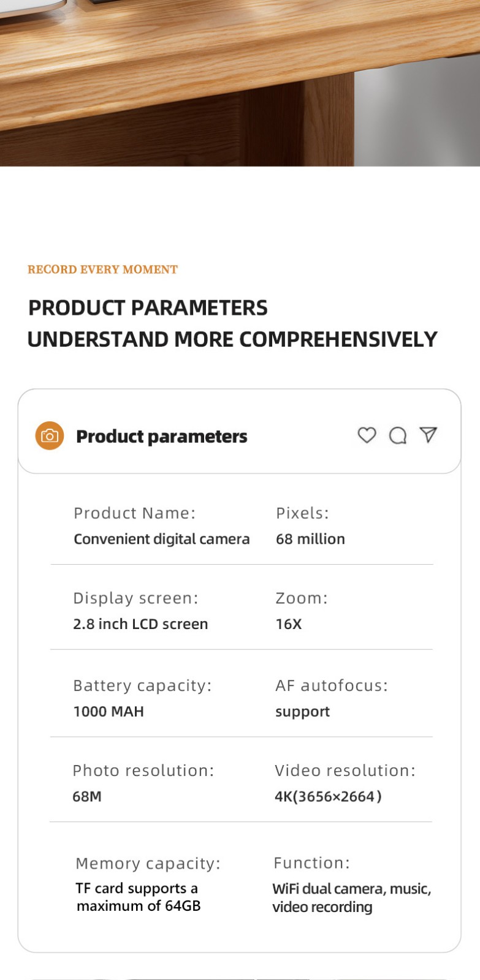This screenshot has height=980, width=480.
Task: Click the bold "Product parameters" card title
Action: click(x=161, y=437)
